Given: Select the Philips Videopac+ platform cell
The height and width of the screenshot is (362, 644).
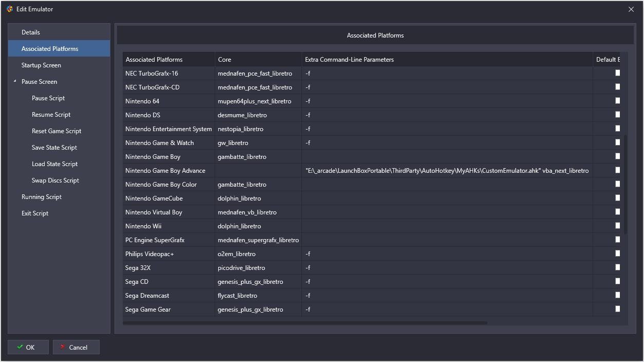Looking at the screenshot, I should (x=168, y=254).
